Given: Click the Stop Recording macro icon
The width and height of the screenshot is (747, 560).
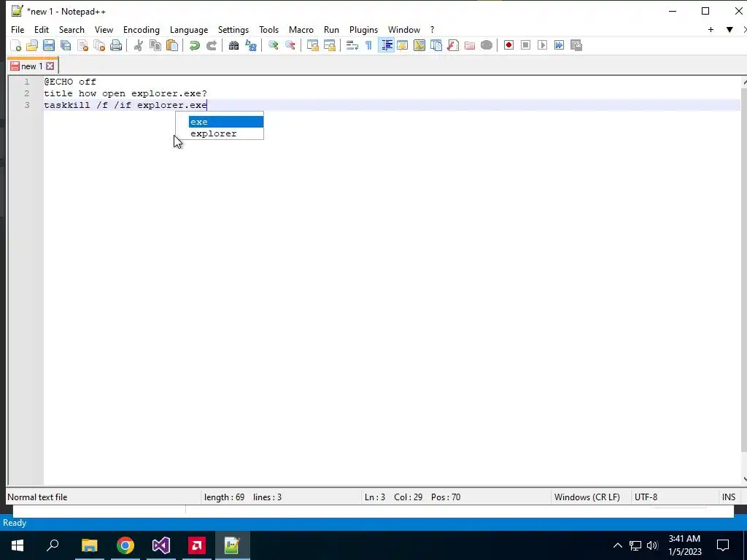Looking at the screenshot, I should point(525,45).
